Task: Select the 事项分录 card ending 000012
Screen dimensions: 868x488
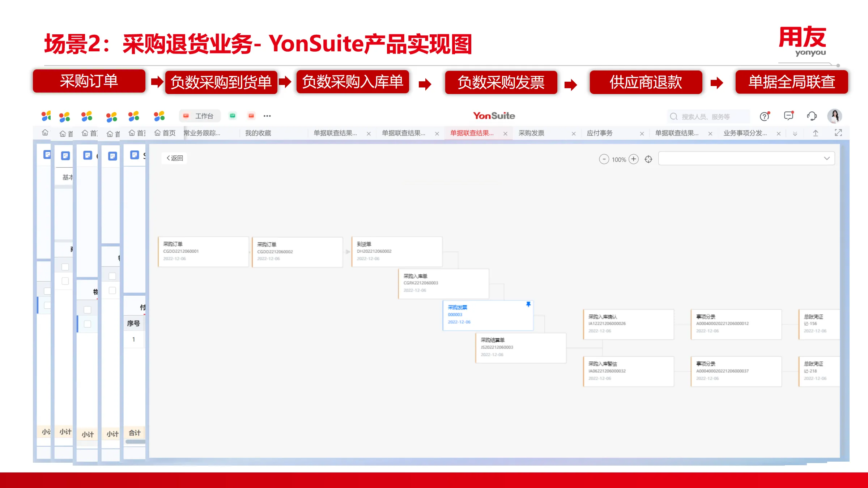Action: coord(736,324)
